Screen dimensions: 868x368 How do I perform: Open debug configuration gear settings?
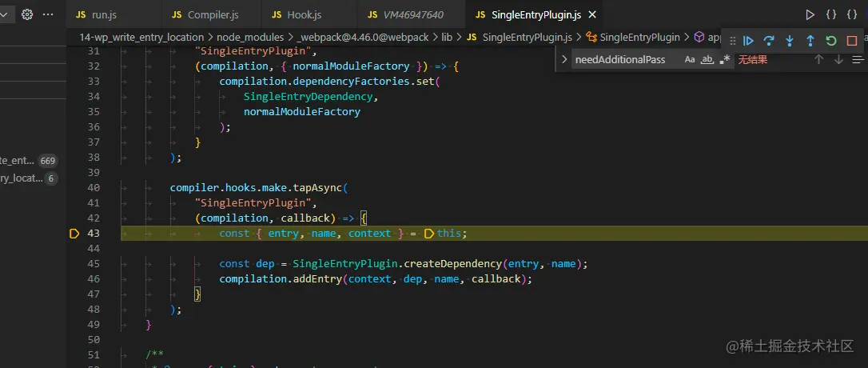click(x=27, y=14)
